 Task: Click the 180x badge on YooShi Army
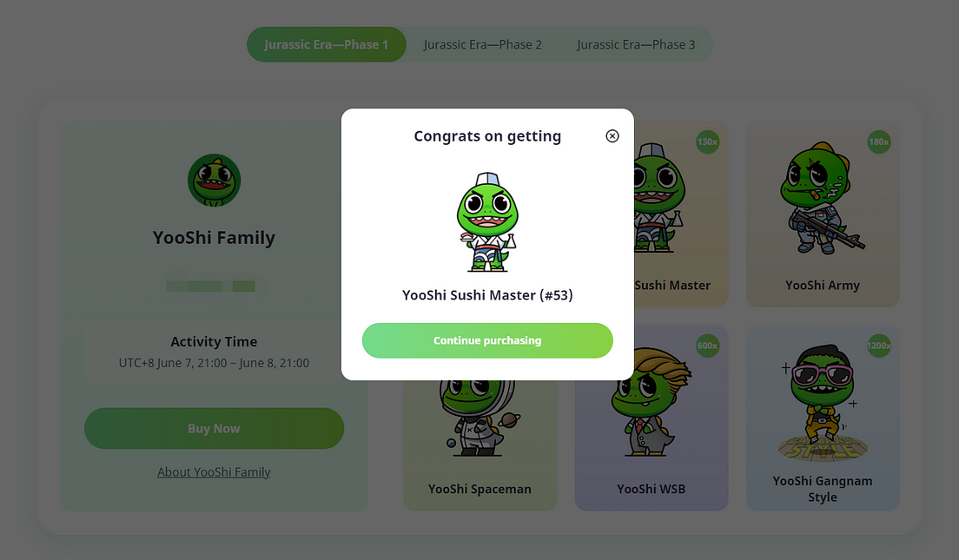click(879, 142)
